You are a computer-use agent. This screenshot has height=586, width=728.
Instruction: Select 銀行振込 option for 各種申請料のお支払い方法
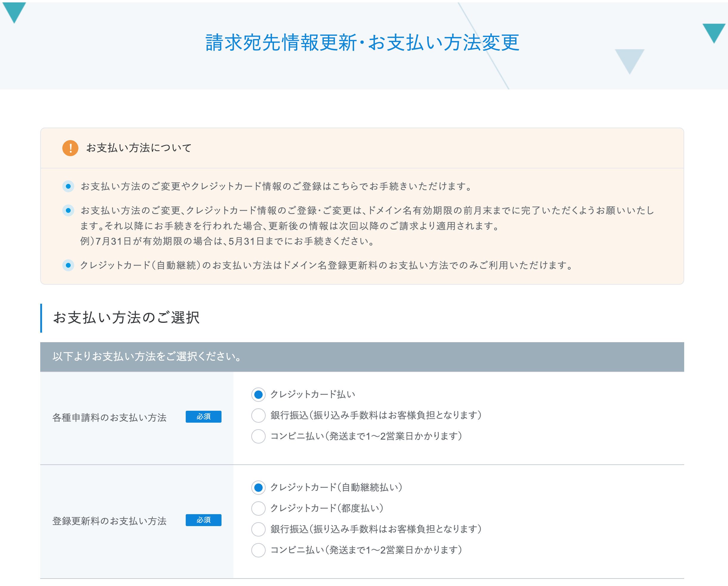click(x=258, y=415)
